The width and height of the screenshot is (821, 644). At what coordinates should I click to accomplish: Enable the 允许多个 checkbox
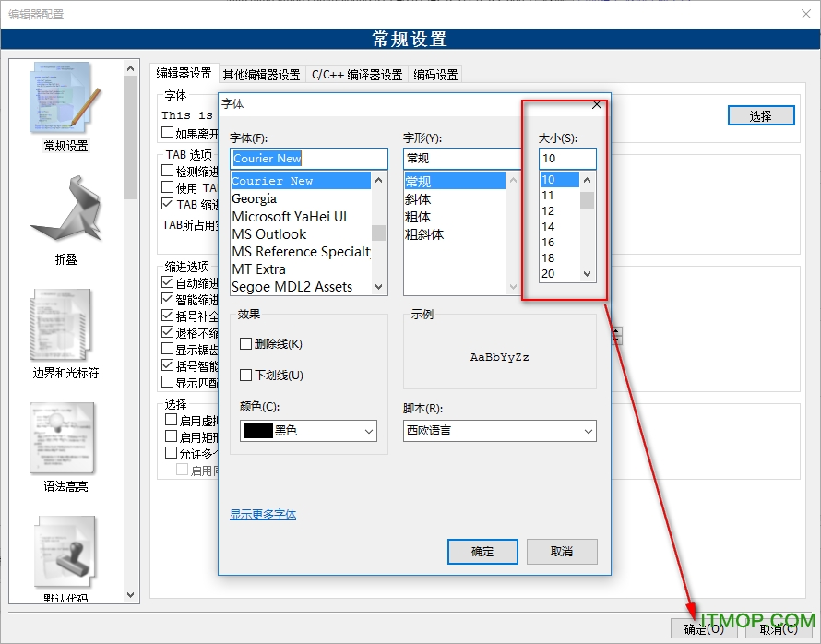tap(171, 453)
